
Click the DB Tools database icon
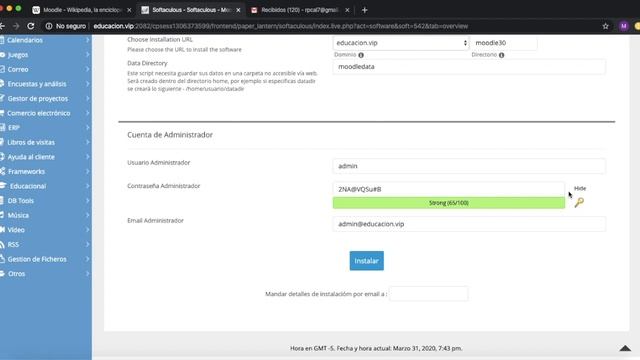pyautogui.click(x=2, y=200)
